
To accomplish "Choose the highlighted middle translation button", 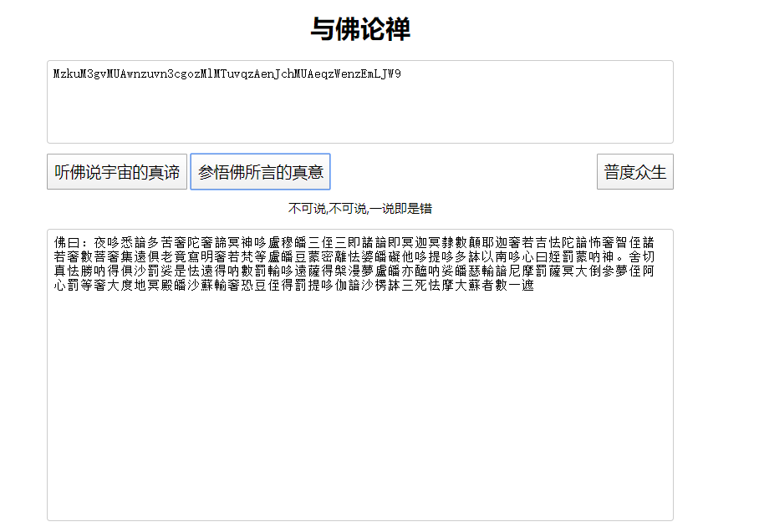I will tap(260, 171).
